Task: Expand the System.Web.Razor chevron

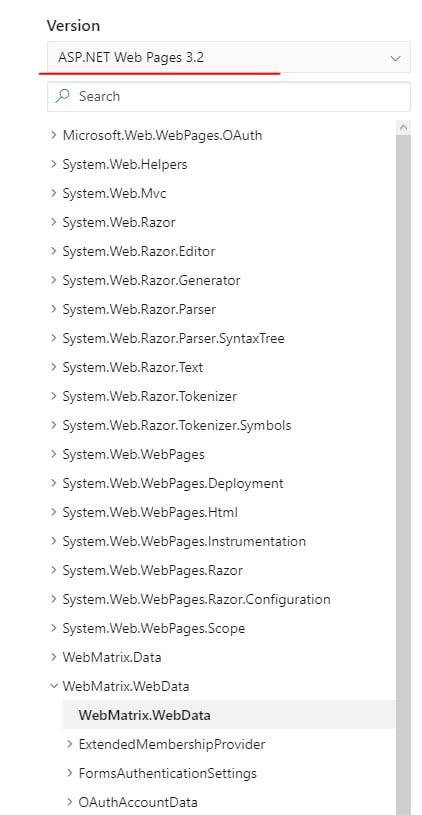Action: (54, 222)
